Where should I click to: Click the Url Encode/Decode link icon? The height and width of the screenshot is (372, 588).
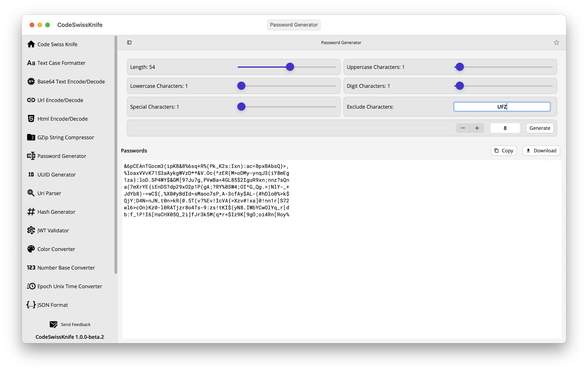[x=31, y=100]
